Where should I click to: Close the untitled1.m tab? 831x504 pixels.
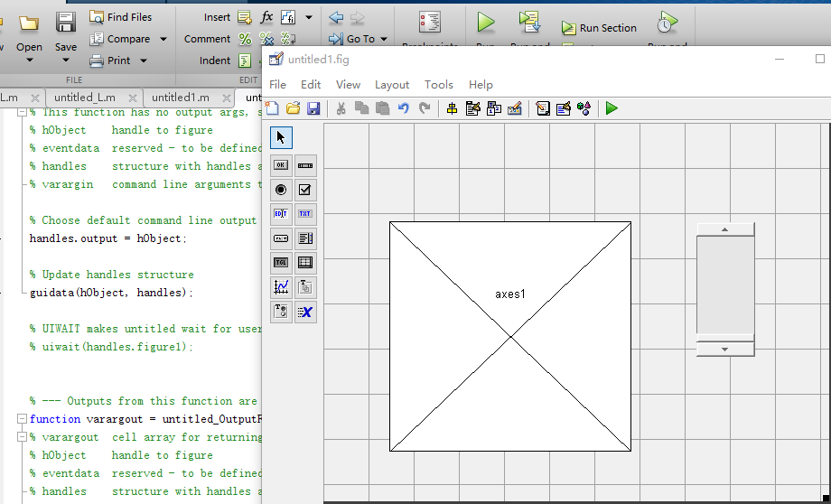point(227,98)
